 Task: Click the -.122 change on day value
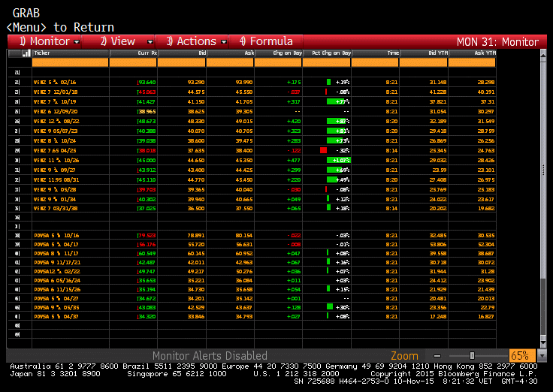(294, 150)
